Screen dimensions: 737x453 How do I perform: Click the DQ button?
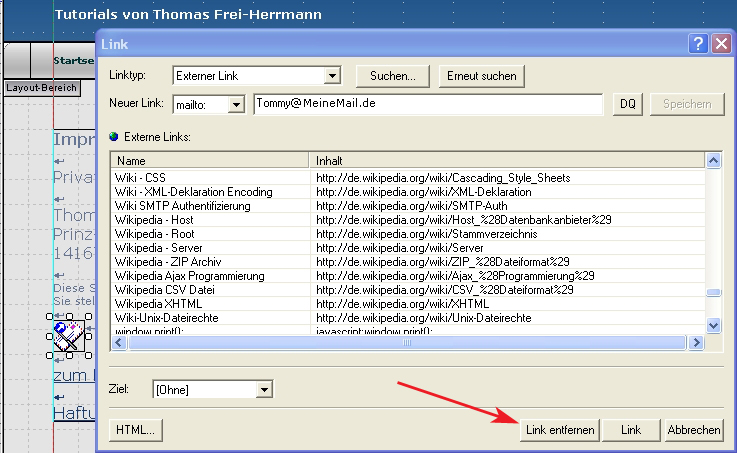pyautogui.click(x=627, y=104)
